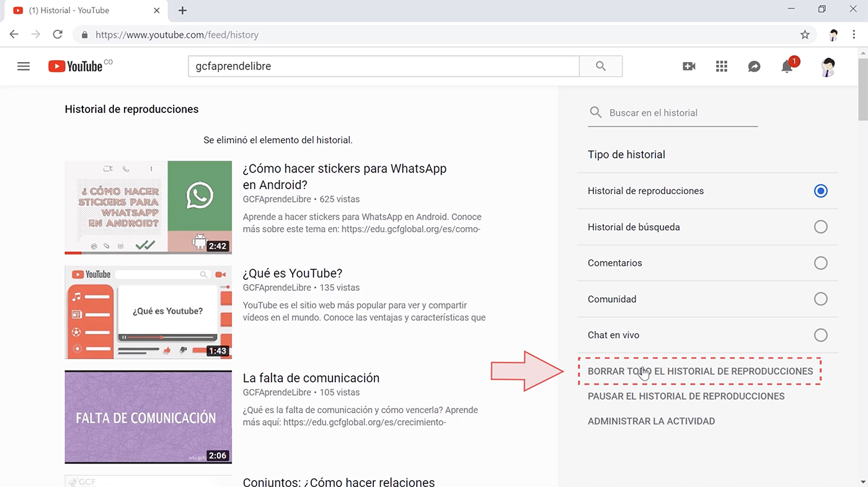868x487 pixels.
Task: Play the FALTA DE COMUNICACIÓN thumbnail
Action: pos(148,417)
